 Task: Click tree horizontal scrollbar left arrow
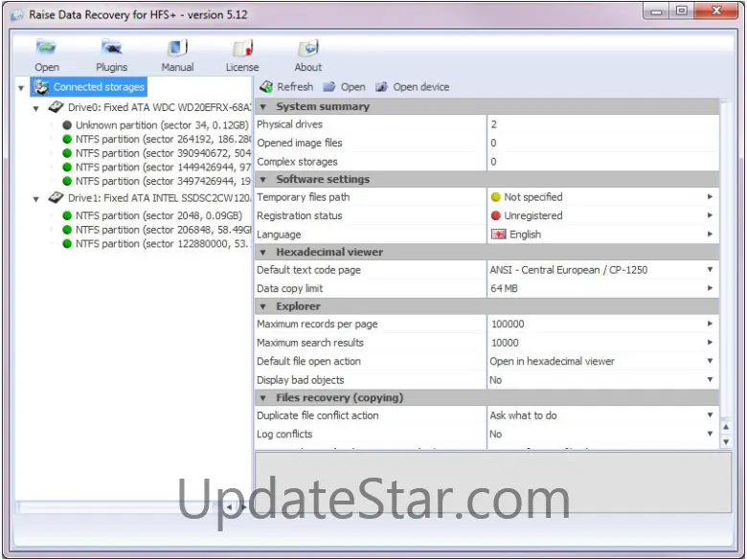tap(229, 507)
